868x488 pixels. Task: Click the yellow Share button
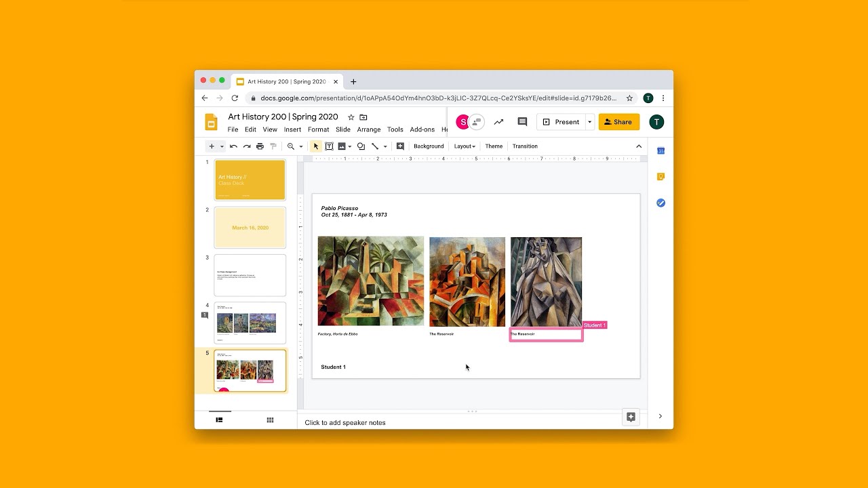click(619, 122)
